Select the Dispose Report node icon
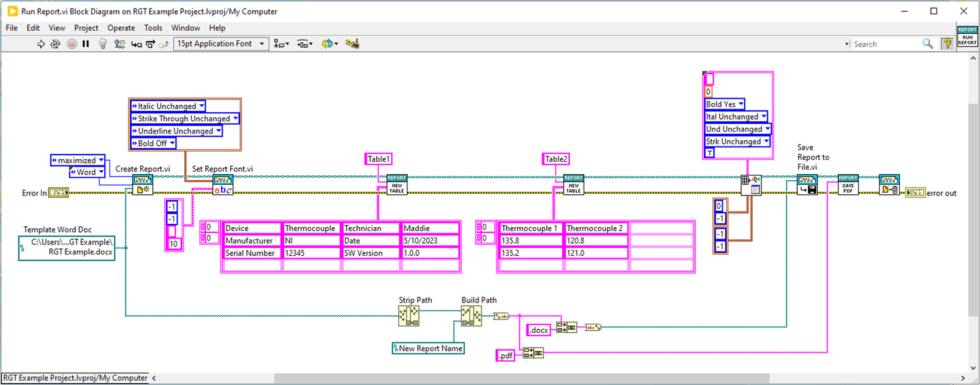This screenshot has width=980, height=385. point(889,185)
